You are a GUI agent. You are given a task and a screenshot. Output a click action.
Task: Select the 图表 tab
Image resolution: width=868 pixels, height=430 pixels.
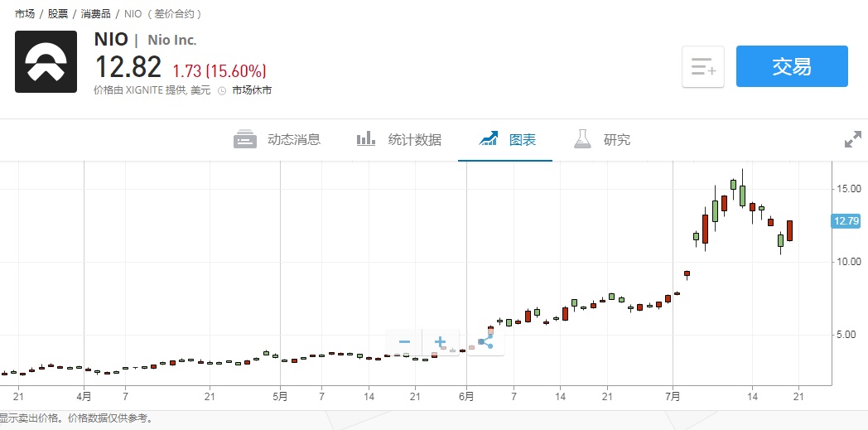pyautogui.click(x=523, y=140)
